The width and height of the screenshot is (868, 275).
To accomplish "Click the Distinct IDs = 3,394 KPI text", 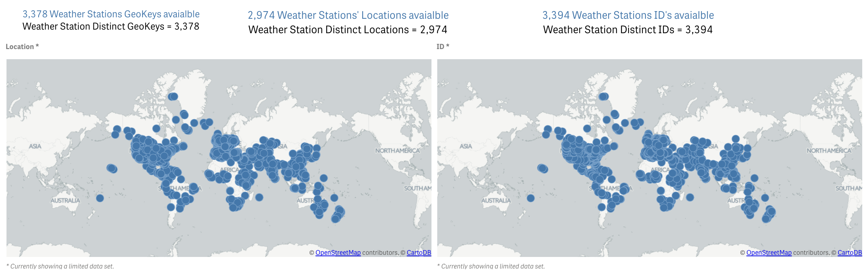I will tap(628, 30).
